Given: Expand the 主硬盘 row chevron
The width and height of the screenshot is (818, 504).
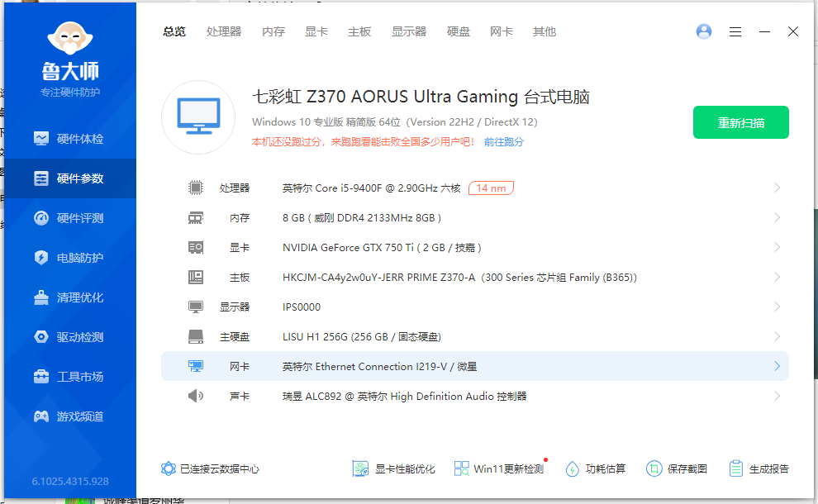Looking at the screenshot, I should click(777, 337).
